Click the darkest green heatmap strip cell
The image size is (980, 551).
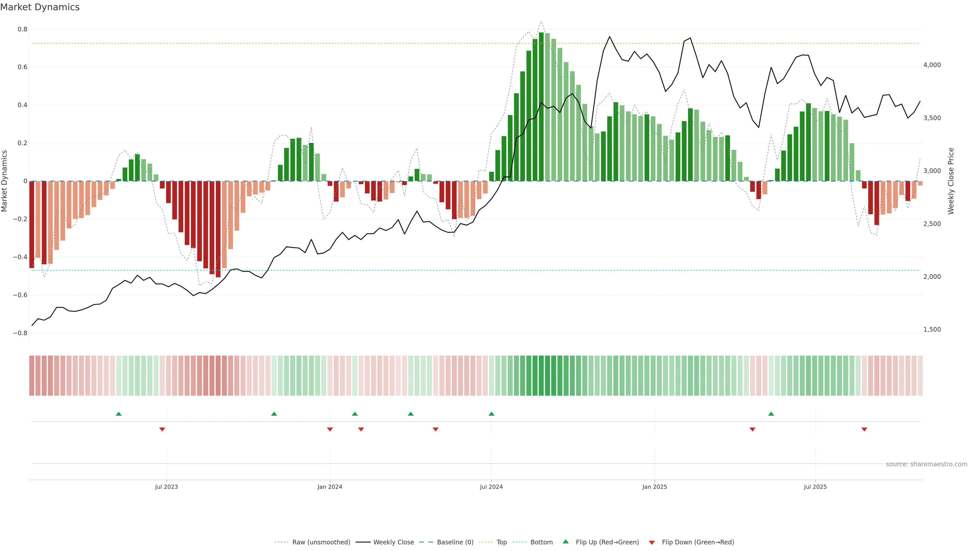tap(541, 375)
